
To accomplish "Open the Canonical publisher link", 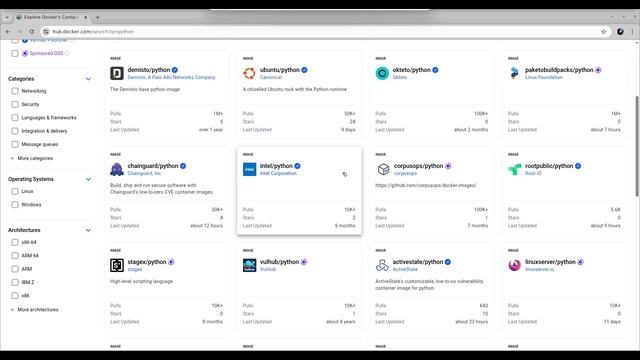I will coord(271,78).
